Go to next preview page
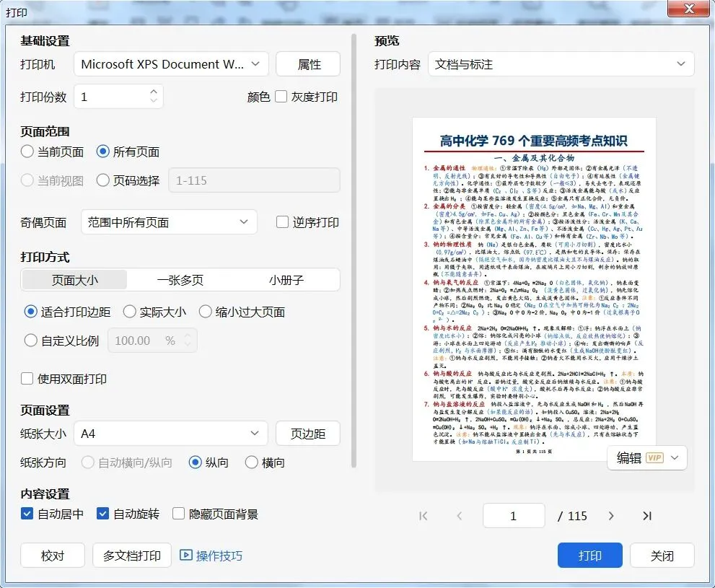Viewport: 715px width, 588px height. (611, 516)
